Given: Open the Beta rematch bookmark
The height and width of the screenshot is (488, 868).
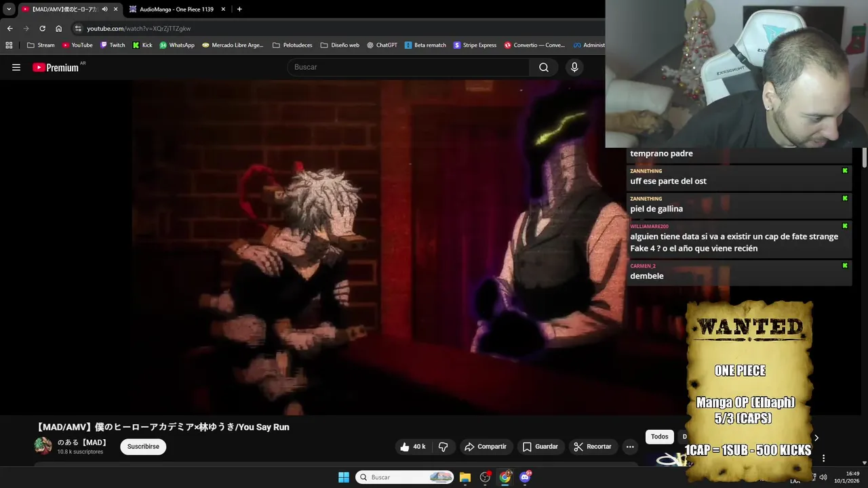Looking at the screenshot, I should click(425, 45).
